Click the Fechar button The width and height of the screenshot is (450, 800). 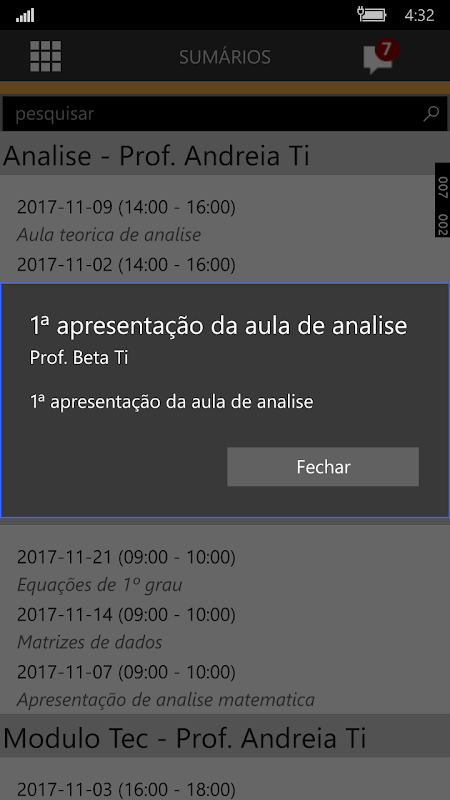click(323, 467)
